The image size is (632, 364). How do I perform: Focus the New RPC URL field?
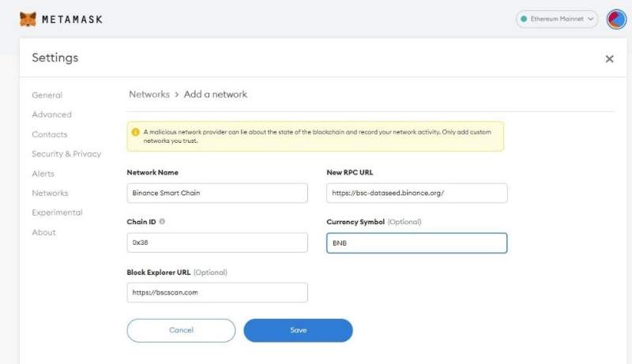click(x=416, y=193)
